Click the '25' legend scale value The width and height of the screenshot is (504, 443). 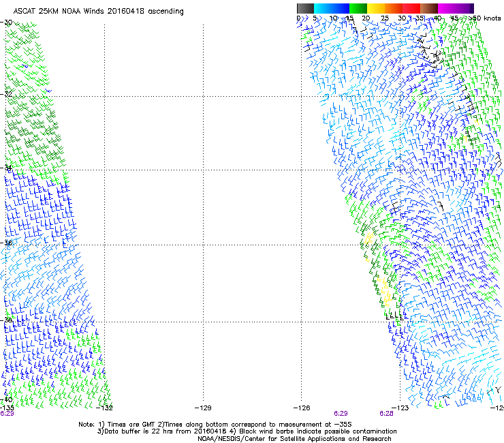(x=384, y=18)
